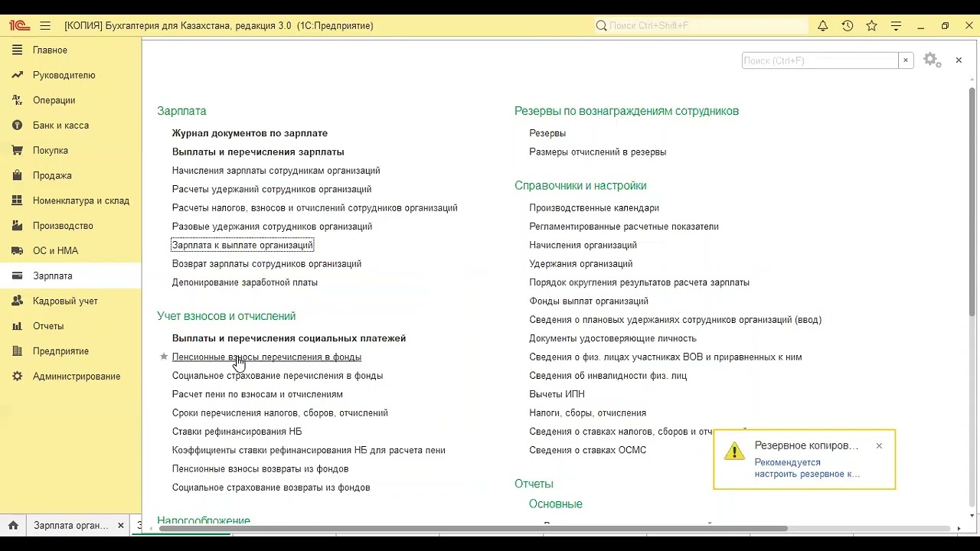Click the vertical scrollbar
Image resolution: width=980 pixels, height=551 pixels.
click(972, 202)
